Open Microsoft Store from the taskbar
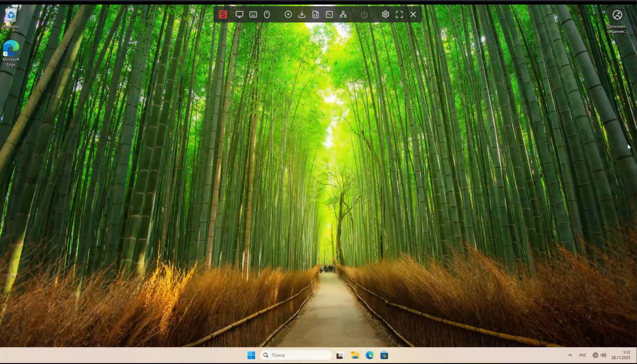The image size is (637, 364). tap(384, 355)
